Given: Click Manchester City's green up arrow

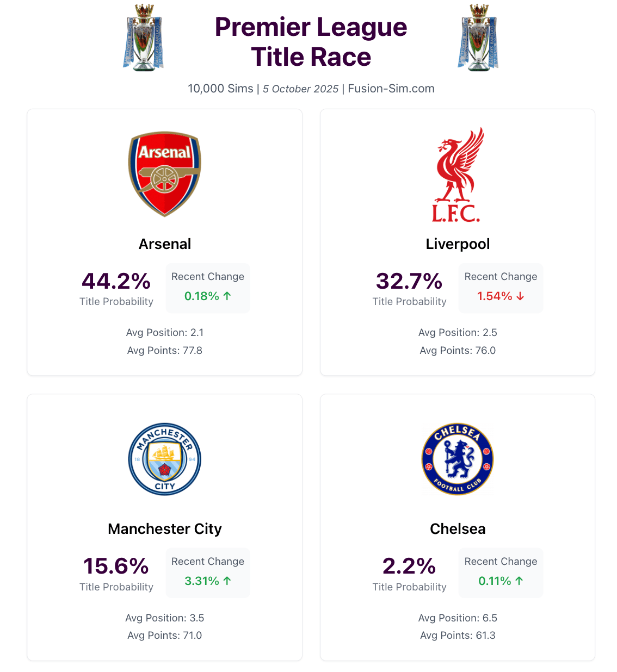Looking at the screenshot, I should (x=227, y=581).
